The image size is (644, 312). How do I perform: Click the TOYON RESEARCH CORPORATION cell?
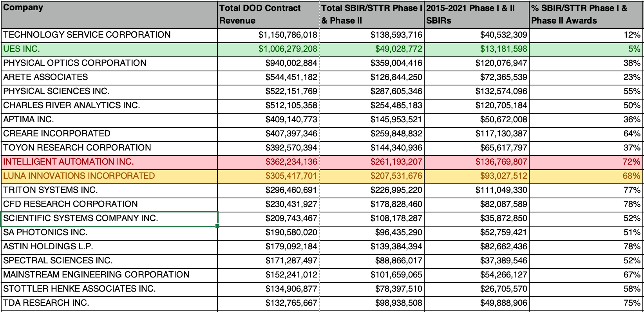tap(109, 148)
